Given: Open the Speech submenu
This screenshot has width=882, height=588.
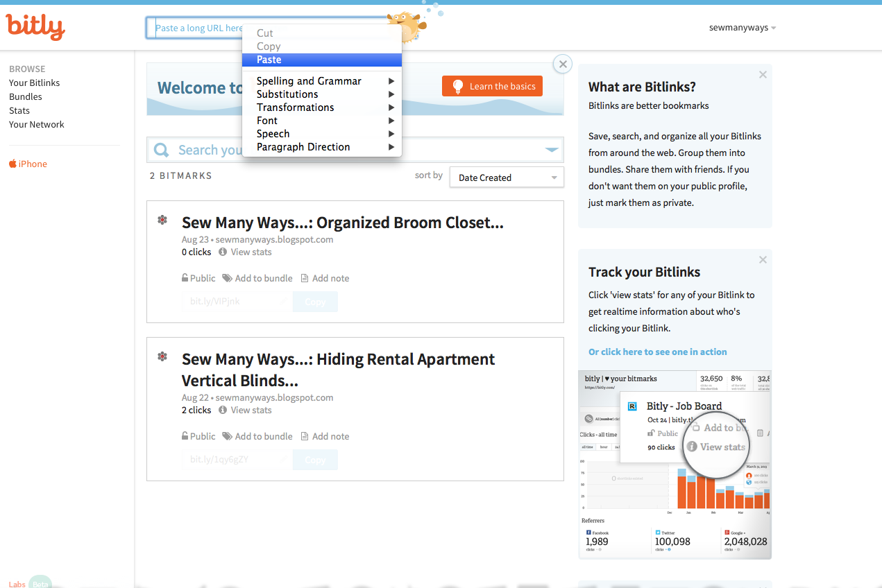Looking at the screenshot, I should pos(322,134).
